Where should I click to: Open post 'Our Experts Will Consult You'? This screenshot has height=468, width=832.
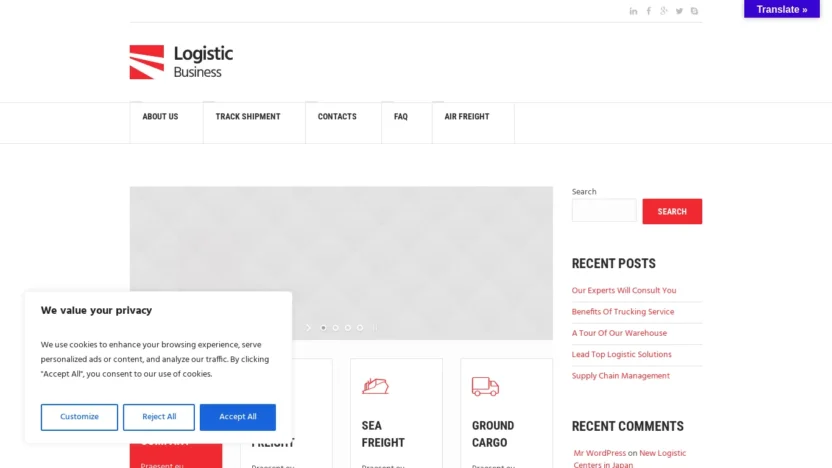(x=623, y=291)
